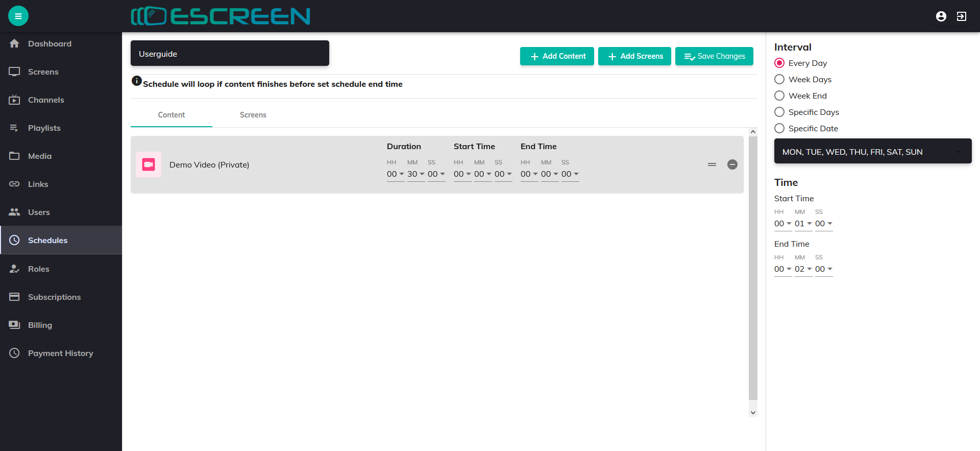The image size is (980, 451).
Task: Click the drag handle icon on Demo Video
Action: tap(712, 164)
